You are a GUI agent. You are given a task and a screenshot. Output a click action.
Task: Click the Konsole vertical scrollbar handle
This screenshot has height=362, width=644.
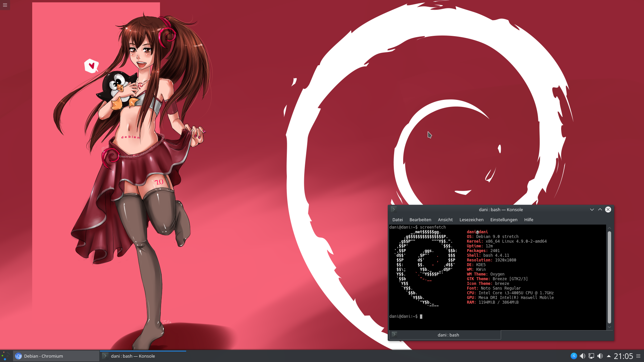pyautogui.click(x=609, y=277)
